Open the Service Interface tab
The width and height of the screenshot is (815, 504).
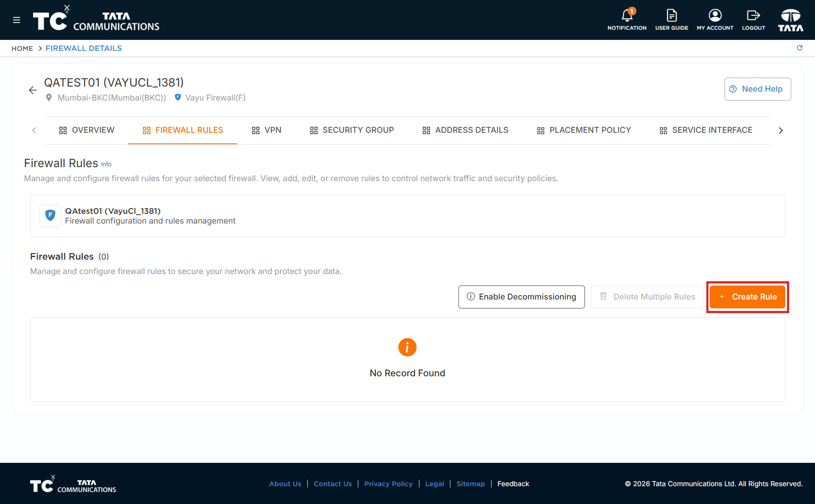(x=705, y=130)
